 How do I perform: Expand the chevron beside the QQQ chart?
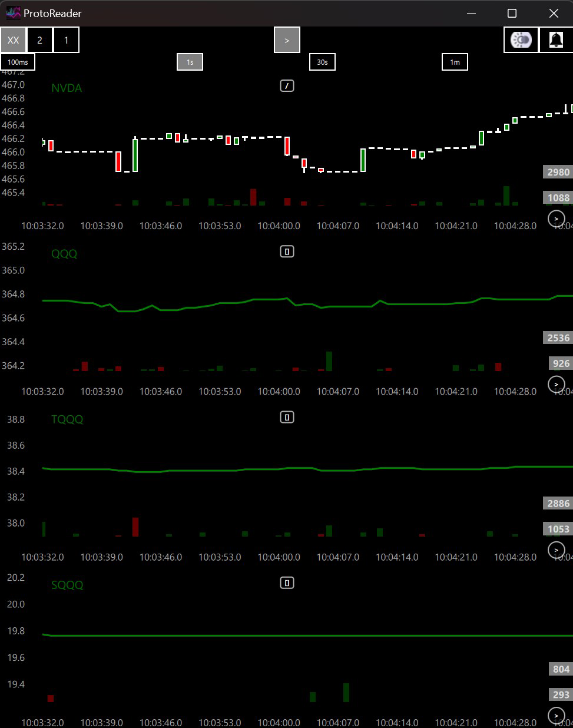[555, 384]
